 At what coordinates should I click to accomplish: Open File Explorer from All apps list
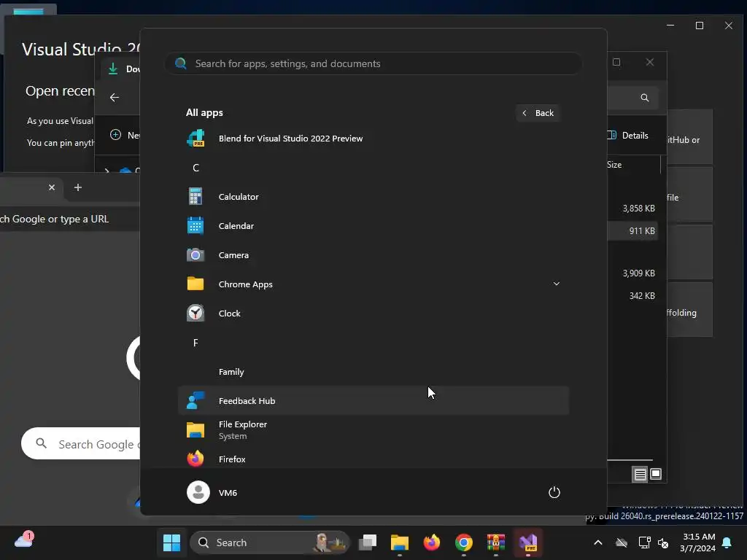pyautogui.click(x=373, y=430)
